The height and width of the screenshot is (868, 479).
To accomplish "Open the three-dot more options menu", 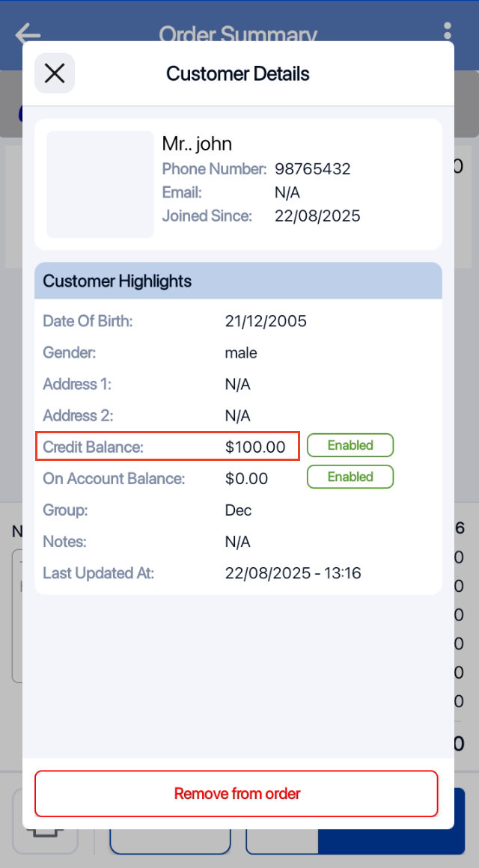I will (x=447, y=31).
